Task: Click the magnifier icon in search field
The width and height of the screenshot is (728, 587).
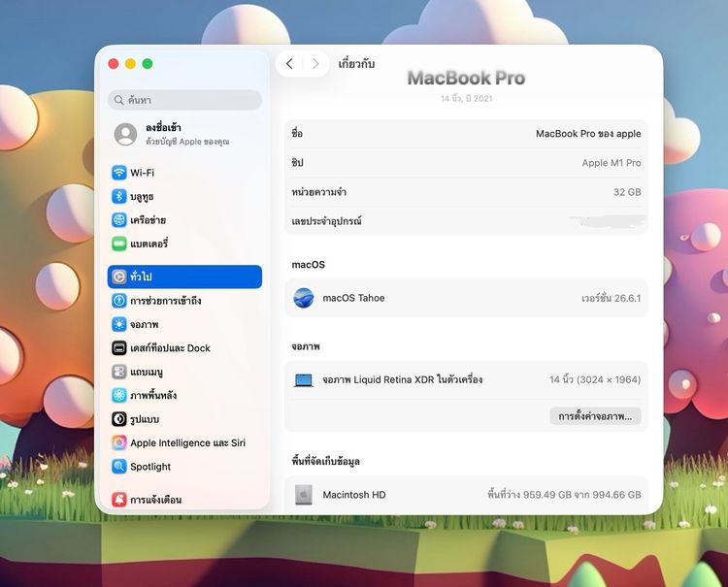Action: 118,100
